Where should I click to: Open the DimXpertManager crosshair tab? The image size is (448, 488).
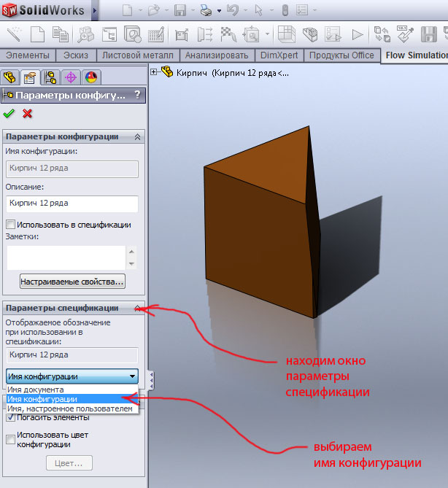click(71, 77)
